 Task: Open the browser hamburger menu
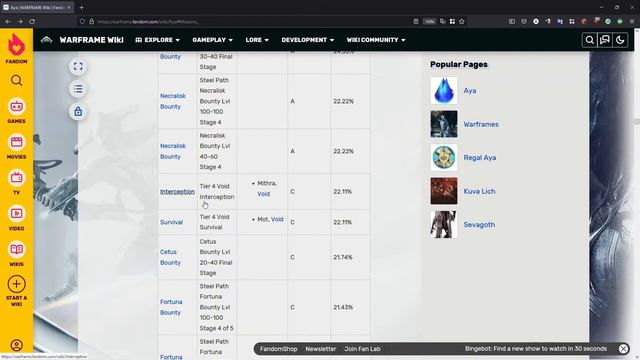[631, 21]
